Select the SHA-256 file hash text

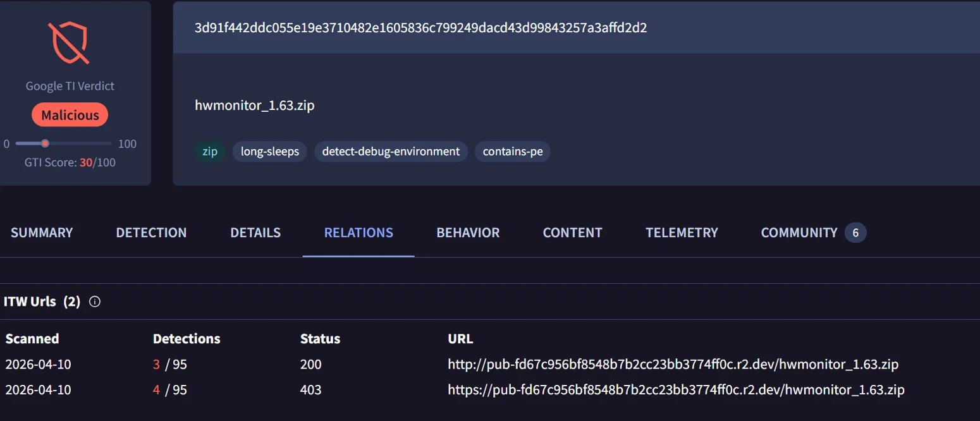(x=420, y=28)
